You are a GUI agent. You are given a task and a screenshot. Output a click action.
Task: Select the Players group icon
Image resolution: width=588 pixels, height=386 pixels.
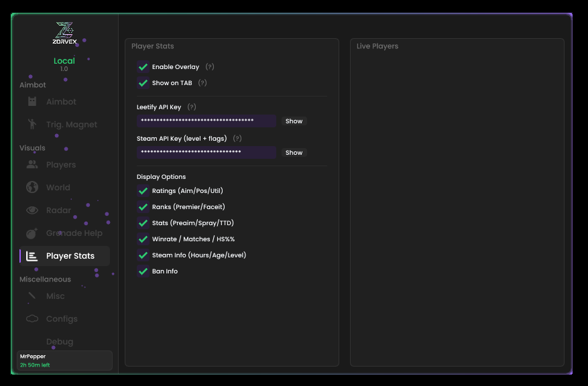[32, 165]
